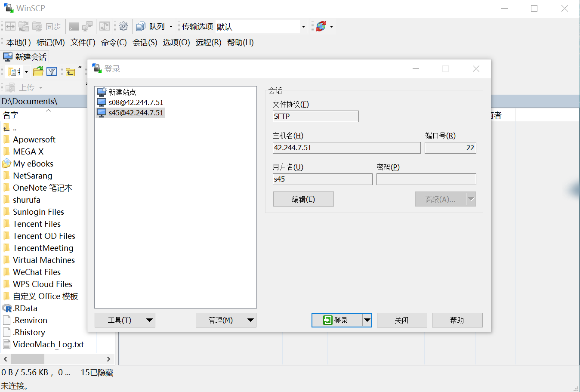Click the 队列 queue icon
The image size is (580, 392).
pyautogui.click(x=141, y=27)
